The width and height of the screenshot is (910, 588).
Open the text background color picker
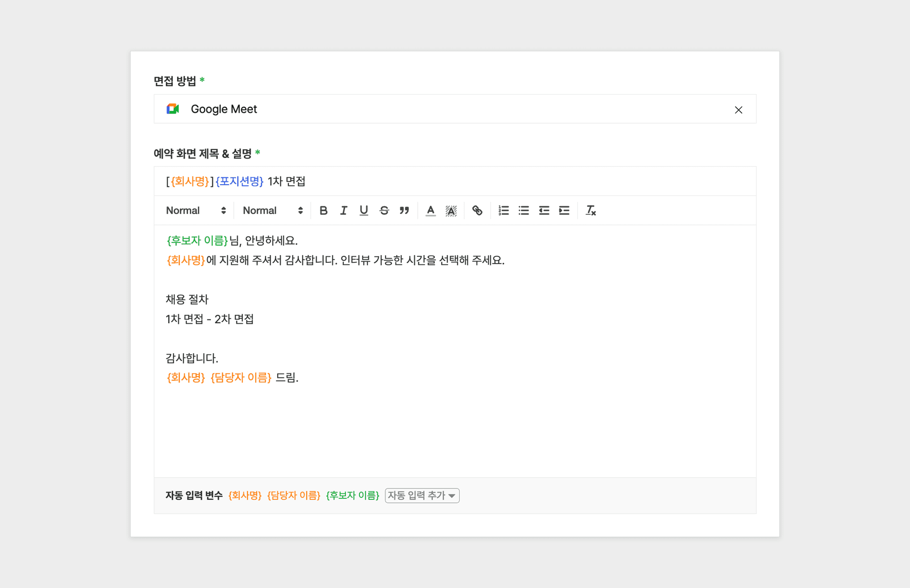pyautogui.click(x=451, y=211)
